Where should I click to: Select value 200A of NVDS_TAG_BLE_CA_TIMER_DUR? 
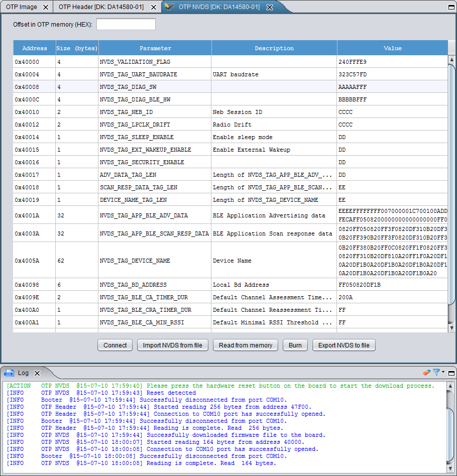(392, 297)
